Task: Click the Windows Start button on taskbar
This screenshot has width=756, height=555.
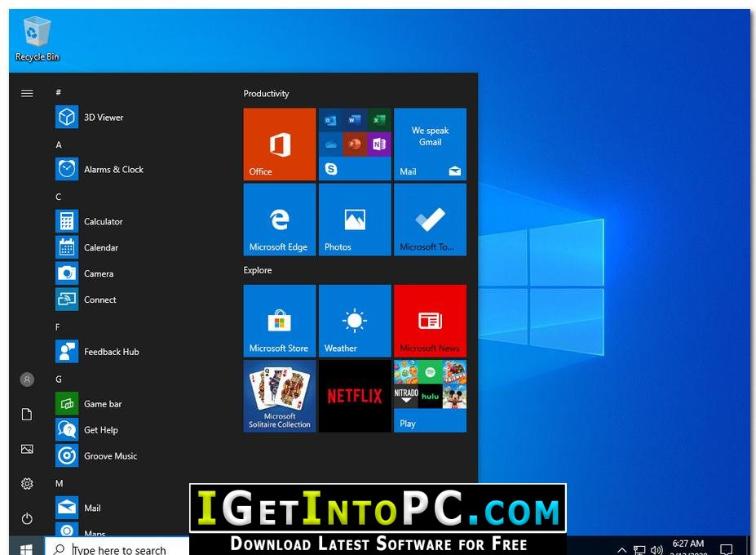Action: [x=27, y=548]
